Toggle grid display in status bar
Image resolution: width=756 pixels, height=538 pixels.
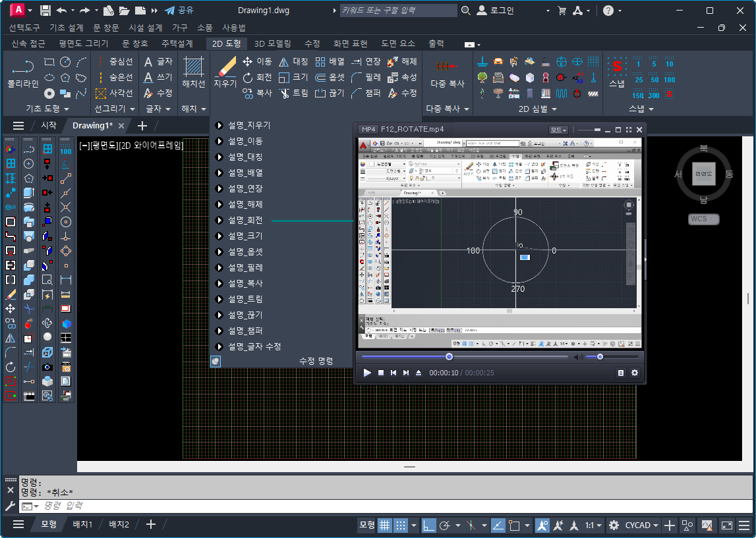click(x=384, y=525)
